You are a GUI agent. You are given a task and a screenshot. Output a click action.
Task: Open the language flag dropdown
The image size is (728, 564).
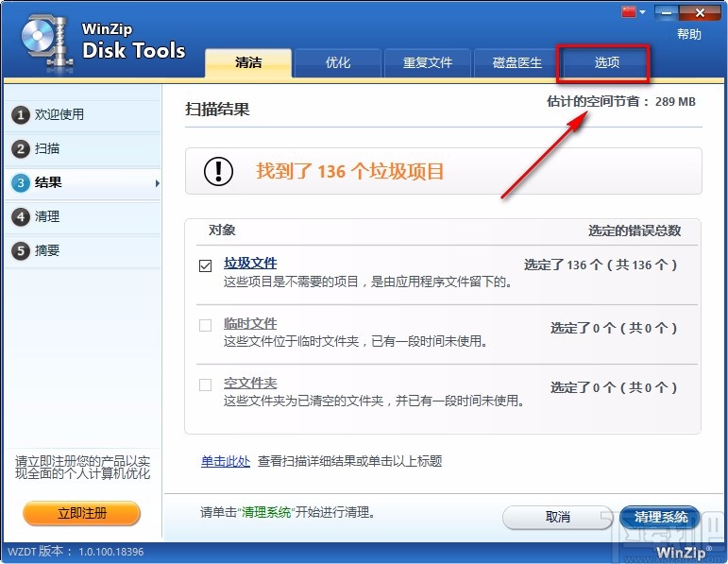click(643, 12)
